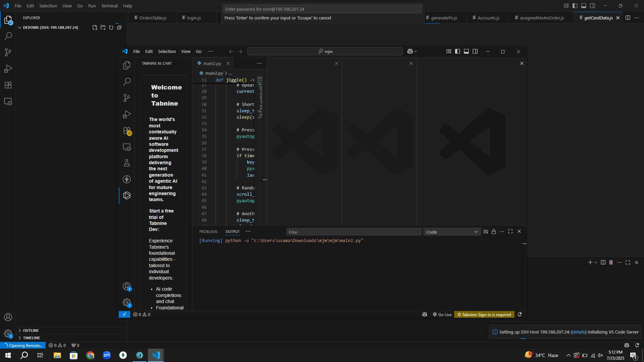Image resolution: width=644 pixels, height=362 pixels.
Task: Open Remote Explorer in outer activity bar
Action: [8, 102]
